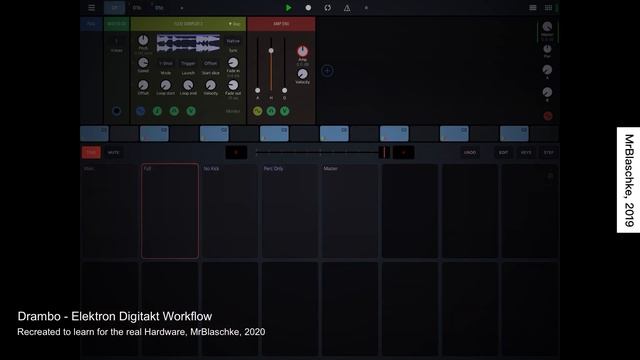Click the attack (A) envelope slider handle
This screenshot has width=640, height=360.
[x=258, y=90]
